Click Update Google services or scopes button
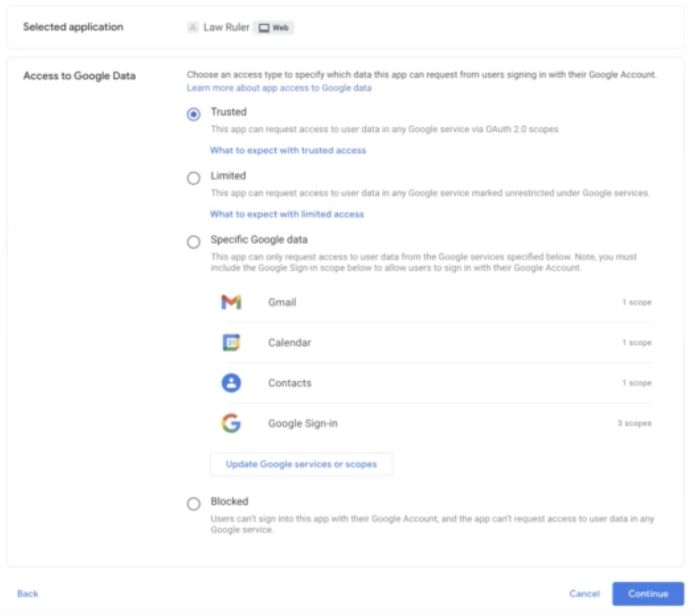This screenshot has width=695, height=616. (x=301, y=464)
